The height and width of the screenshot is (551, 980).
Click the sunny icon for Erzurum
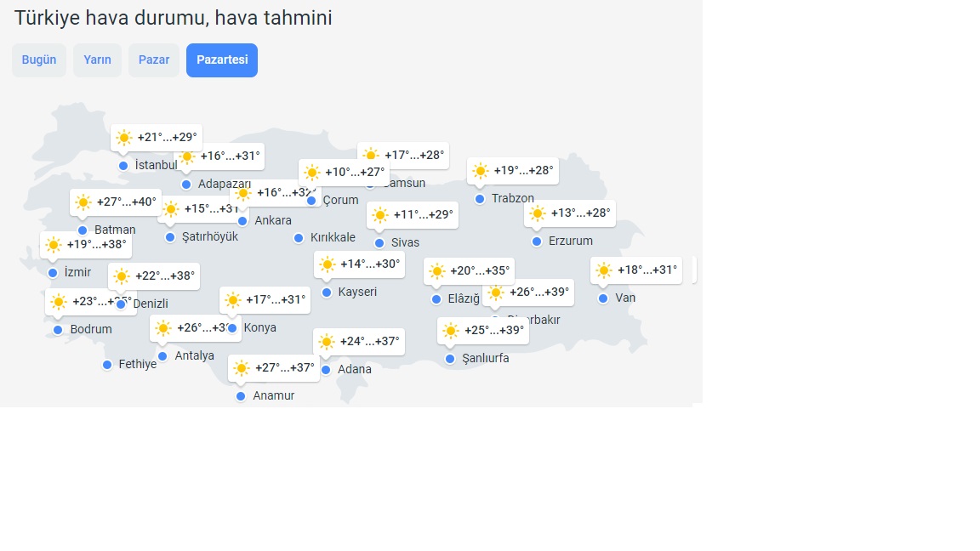point(538,213)
